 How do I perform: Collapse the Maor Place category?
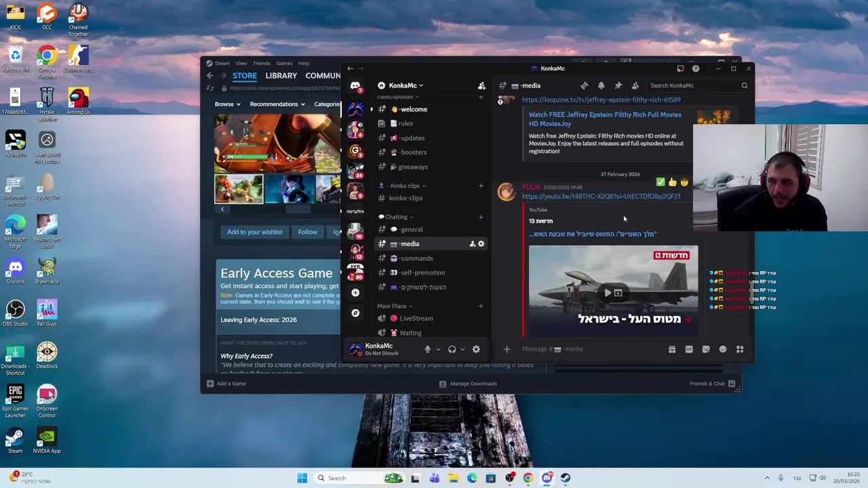coord(395,306)
